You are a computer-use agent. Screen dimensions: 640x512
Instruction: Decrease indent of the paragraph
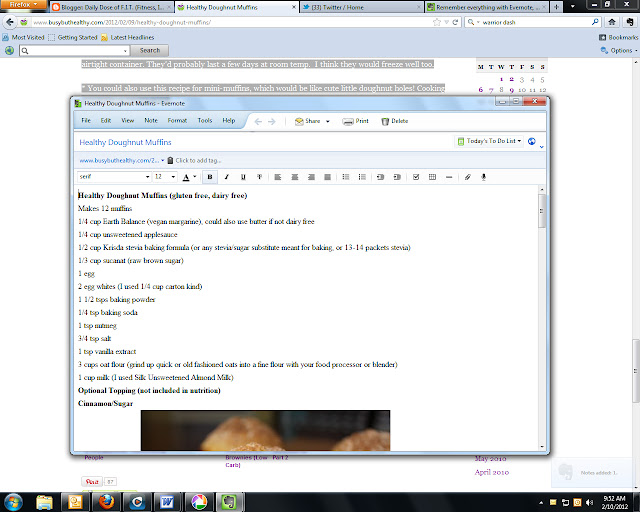point(380,177)
